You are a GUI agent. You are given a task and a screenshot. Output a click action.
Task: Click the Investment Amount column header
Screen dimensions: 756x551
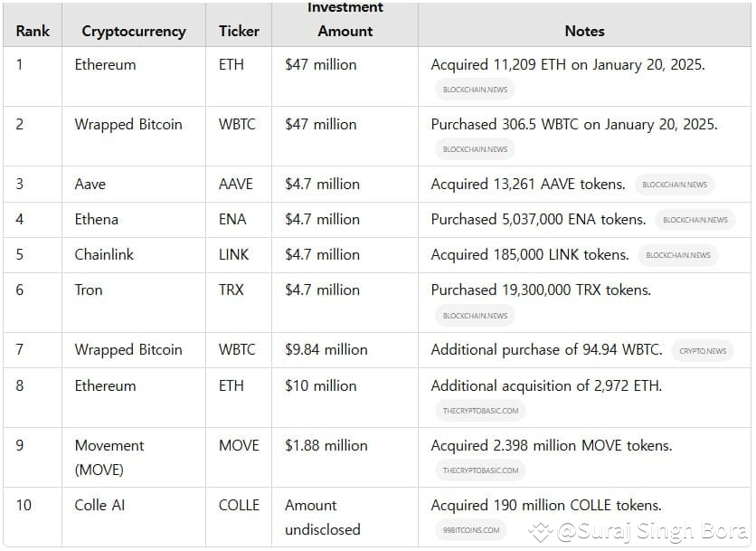pyautogui.click(x=345, y=19)
